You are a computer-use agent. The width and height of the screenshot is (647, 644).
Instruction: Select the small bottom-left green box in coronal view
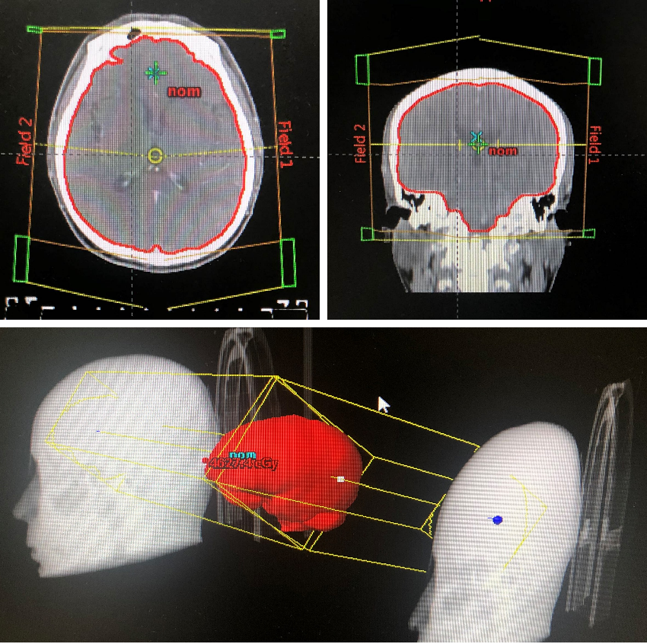point(366,233)
